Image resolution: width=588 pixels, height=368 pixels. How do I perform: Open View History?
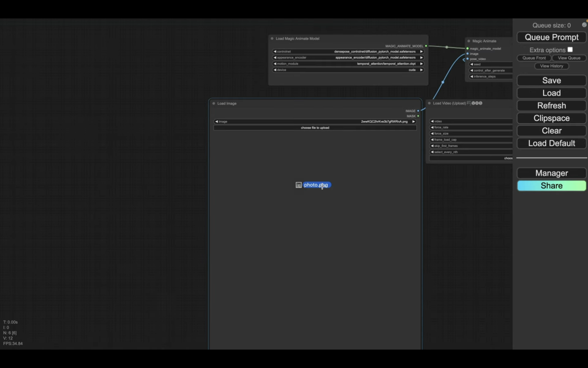pyautogui.click(x=551, y=66)
